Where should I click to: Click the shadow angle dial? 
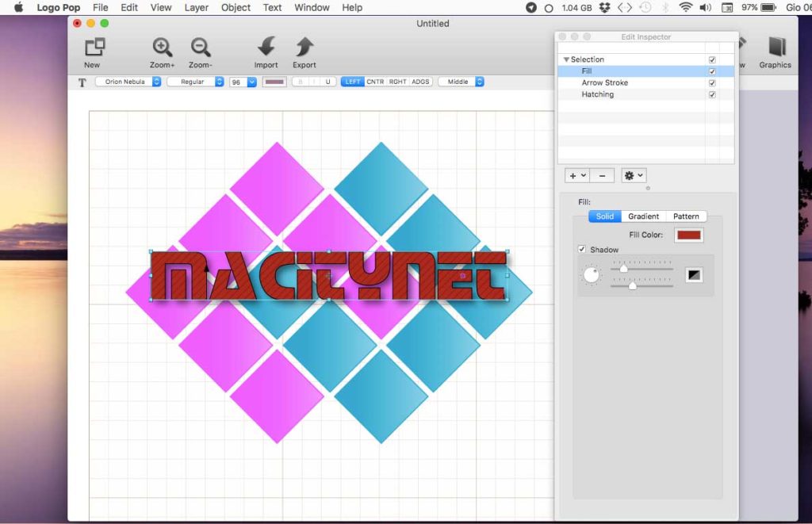[591, 275]
